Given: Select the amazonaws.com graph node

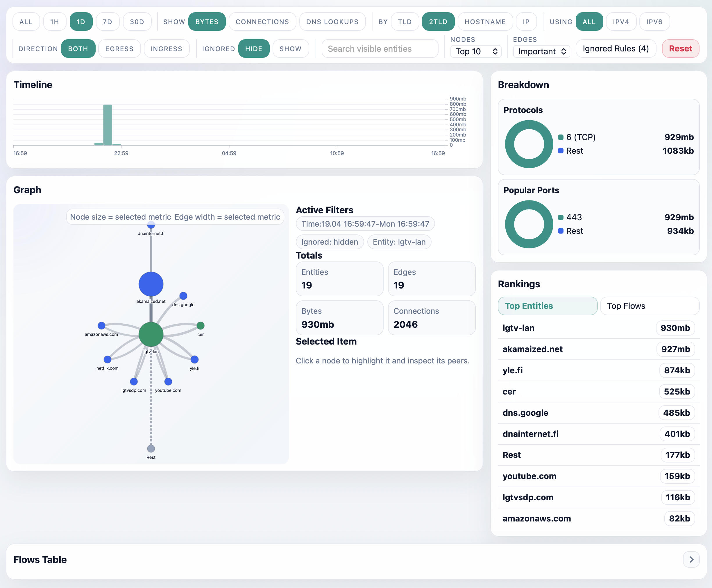Looking at the screenshot, I should click(x=101, y=325).
